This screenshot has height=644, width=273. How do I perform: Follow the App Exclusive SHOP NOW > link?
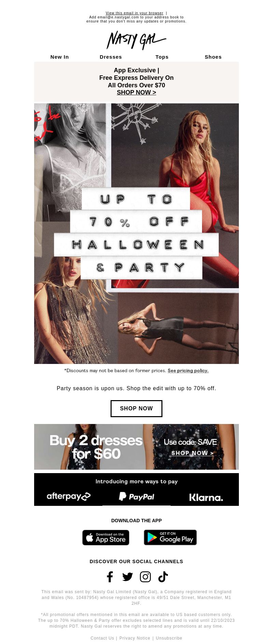click(x=136, y=92)
